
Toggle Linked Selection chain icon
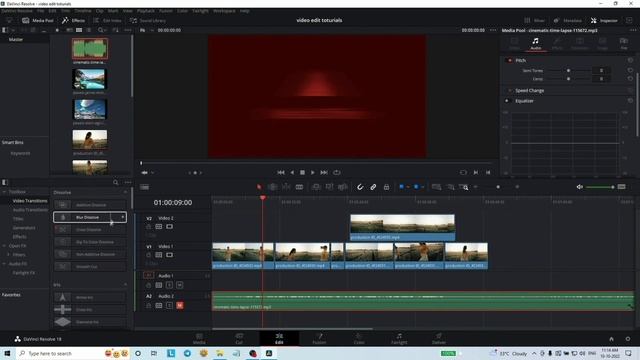pyautogui.click(x=373, y=187)
